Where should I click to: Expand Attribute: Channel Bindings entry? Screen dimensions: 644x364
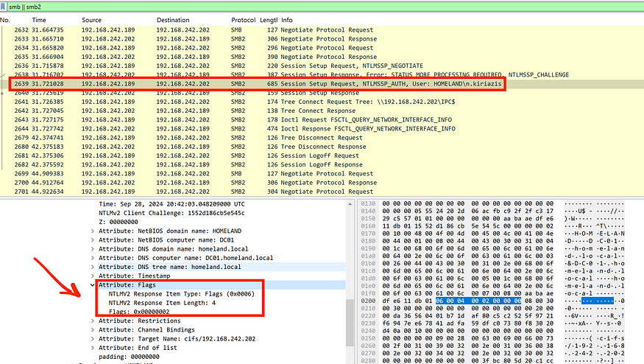(x=93, y=330)
